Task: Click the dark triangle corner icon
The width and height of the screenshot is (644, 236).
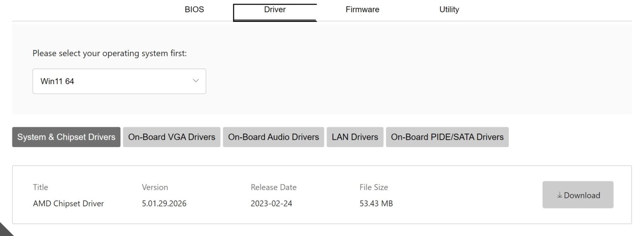Action: point(5,231)
